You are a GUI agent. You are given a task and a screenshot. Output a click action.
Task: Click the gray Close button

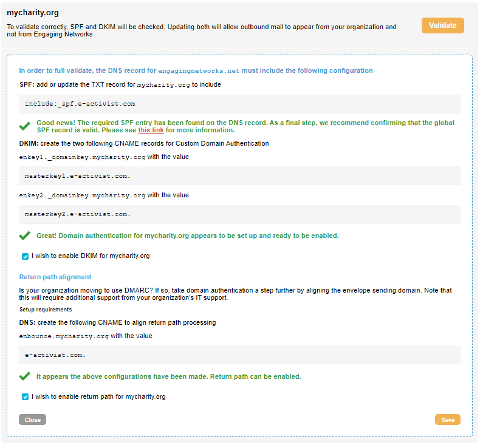point(32,419)
